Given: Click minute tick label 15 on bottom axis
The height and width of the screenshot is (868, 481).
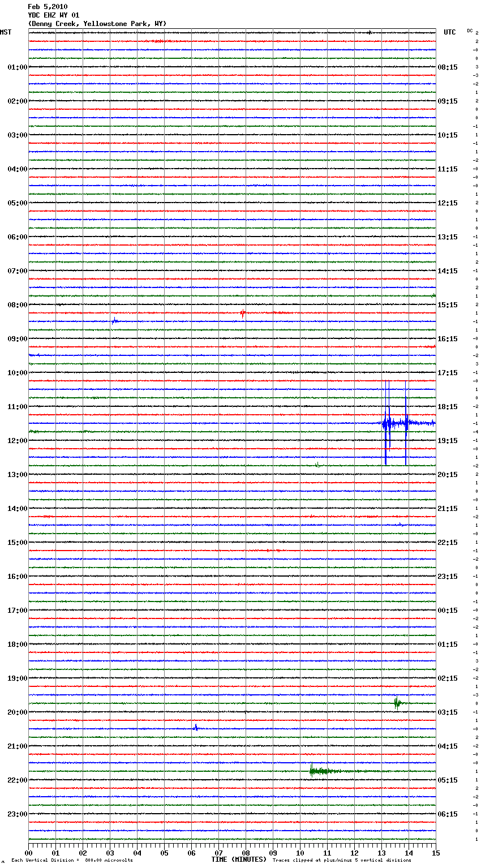Looking at the screenshot, I should 436,853.
